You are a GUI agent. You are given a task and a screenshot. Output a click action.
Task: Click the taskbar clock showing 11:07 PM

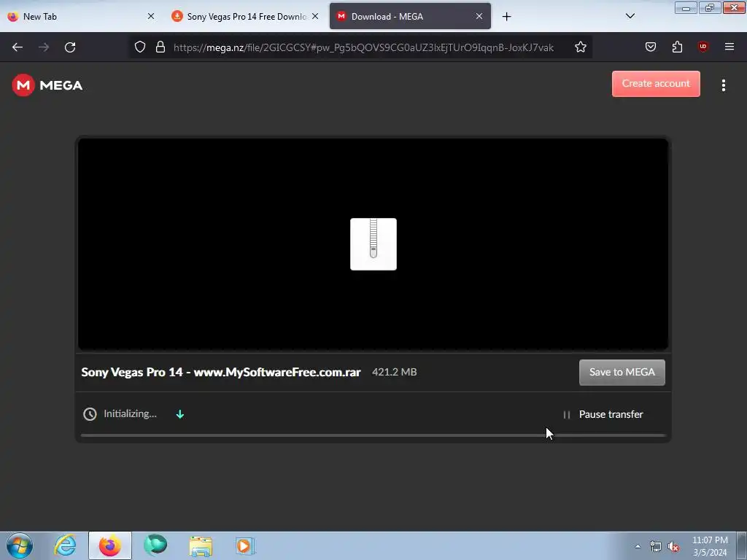[x=710, y=546]
